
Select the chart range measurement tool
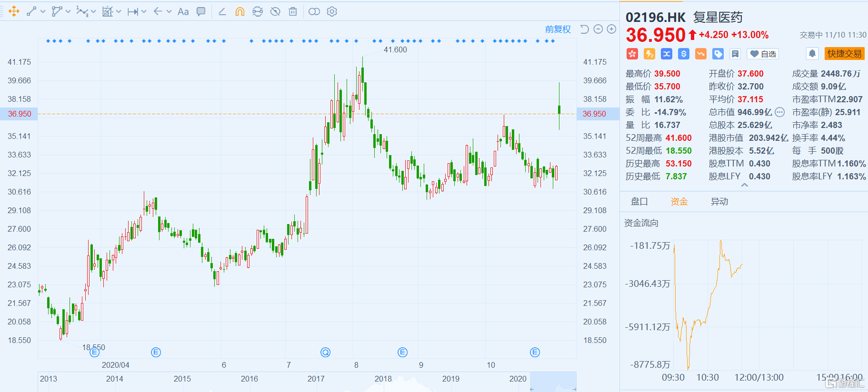[108, 11]
